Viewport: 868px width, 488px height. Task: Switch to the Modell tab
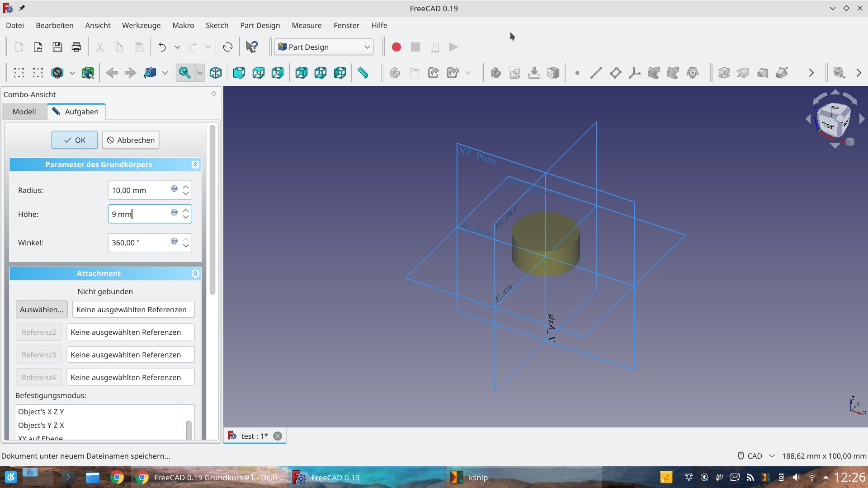(x=24, y=112)
